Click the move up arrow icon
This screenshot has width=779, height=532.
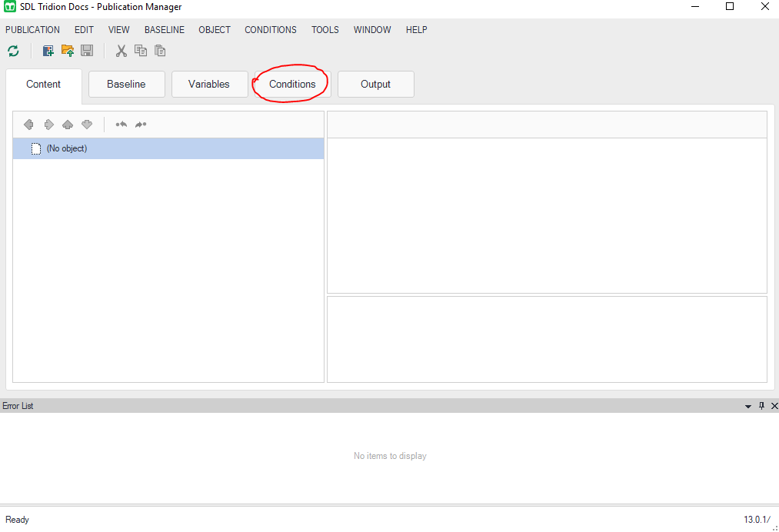pyautogui.click(x=68, y=125)
